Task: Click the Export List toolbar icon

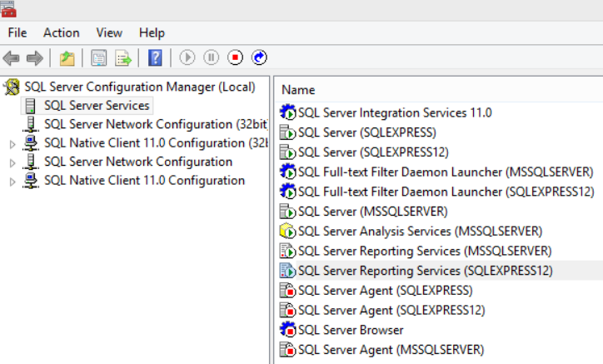Action: click(x=123, y=58)
